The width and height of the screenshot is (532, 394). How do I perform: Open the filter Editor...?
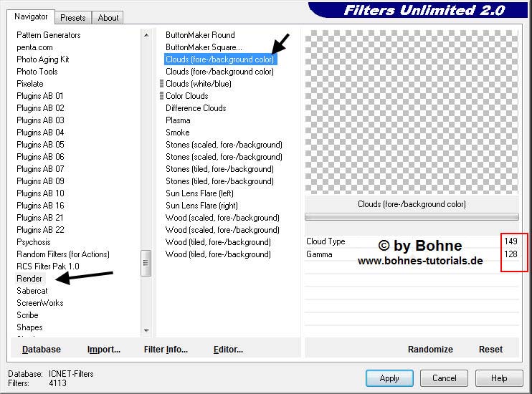click(x=228, y=350)
